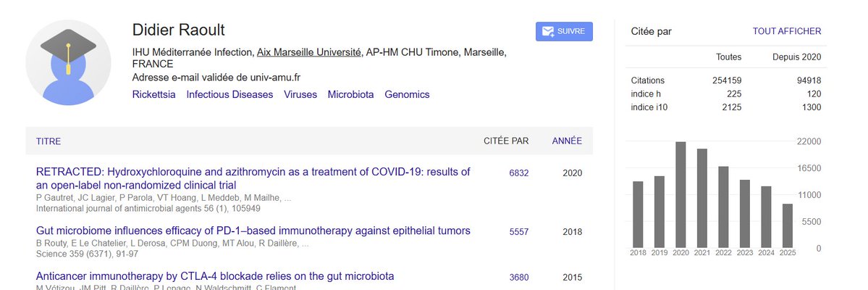Select the Rickettsia interest tag
The image size is (868, 290).
tap(154, 94)
